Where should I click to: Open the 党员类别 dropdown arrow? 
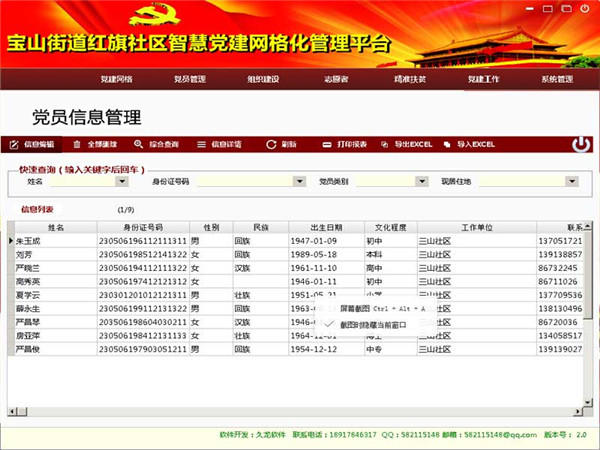point(422,181)
